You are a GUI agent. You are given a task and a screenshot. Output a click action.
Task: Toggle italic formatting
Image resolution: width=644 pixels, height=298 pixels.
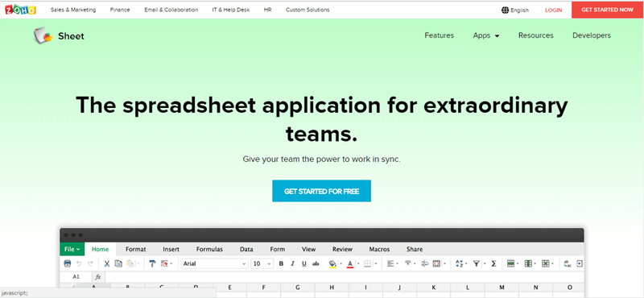click(292, 264)
